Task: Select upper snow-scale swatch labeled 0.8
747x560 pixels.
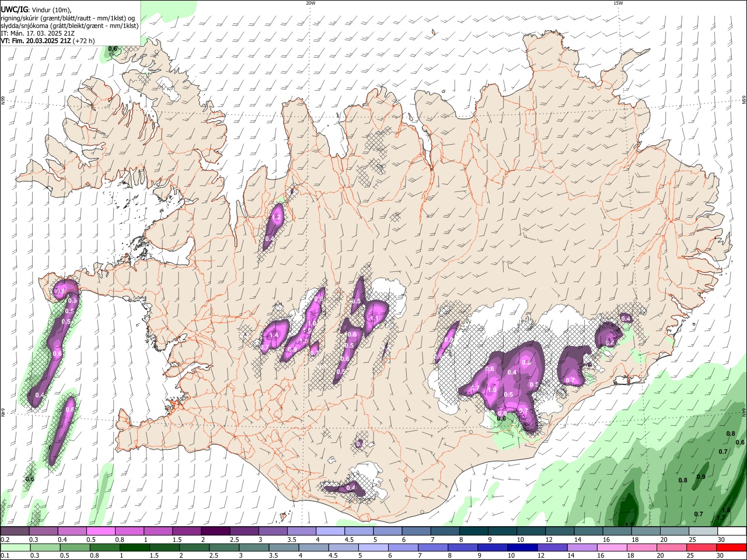Action: pos(129,531)
